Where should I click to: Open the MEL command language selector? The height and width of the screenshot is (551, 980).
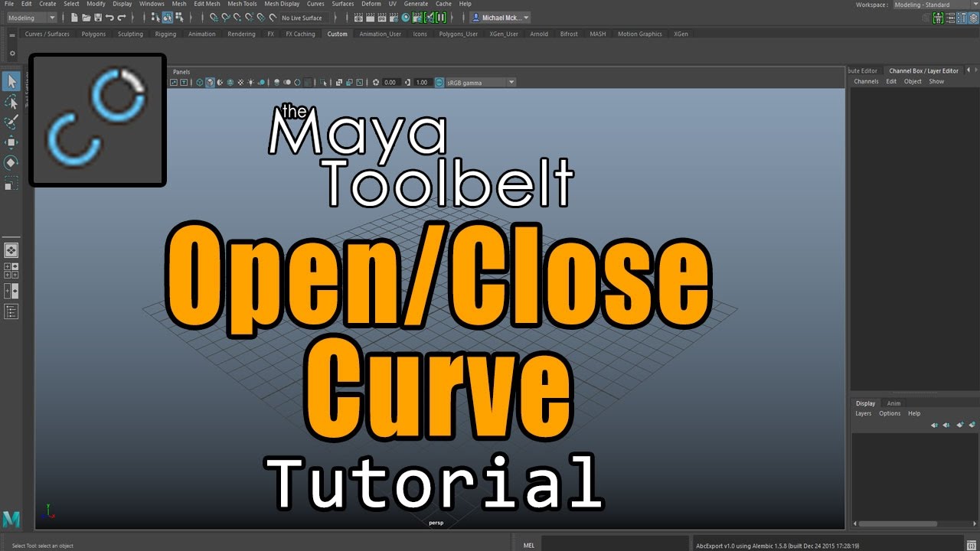click(529, 546)
